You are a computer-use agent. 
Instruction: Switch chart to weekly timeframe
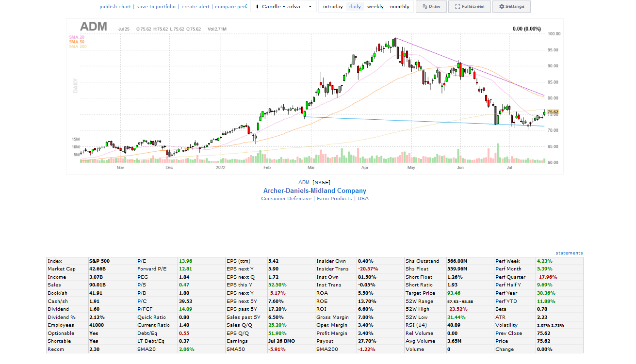tap(375, 7)
